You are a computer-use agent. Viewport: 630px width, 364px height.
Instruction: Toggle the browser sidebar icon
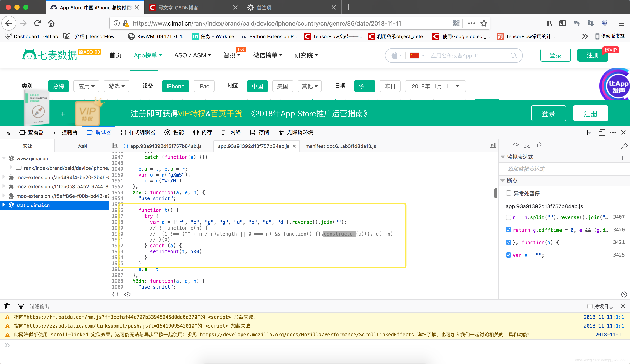[562, 23]
